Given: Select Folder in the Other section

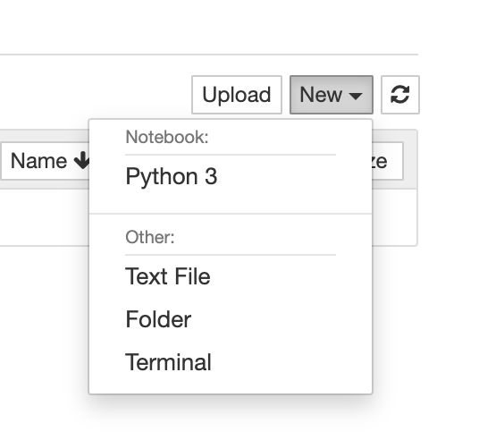Looking at the screenshot, I should click(158, 319).
